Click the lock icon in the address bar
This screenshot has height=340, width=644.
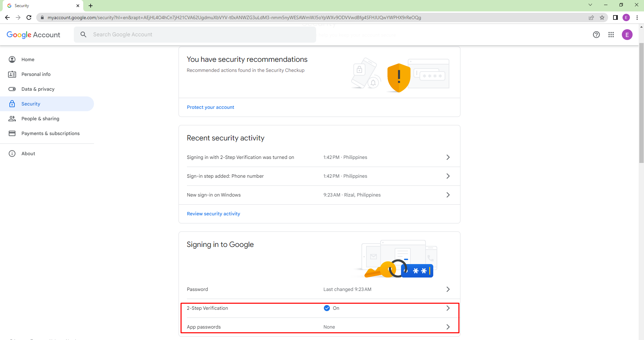point(42,17)
